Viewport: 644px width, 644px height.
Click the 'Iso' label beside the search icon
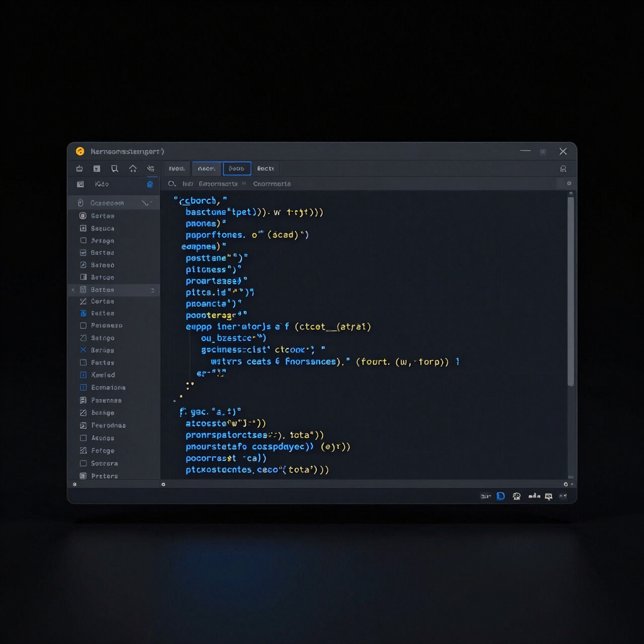(187, 184)
